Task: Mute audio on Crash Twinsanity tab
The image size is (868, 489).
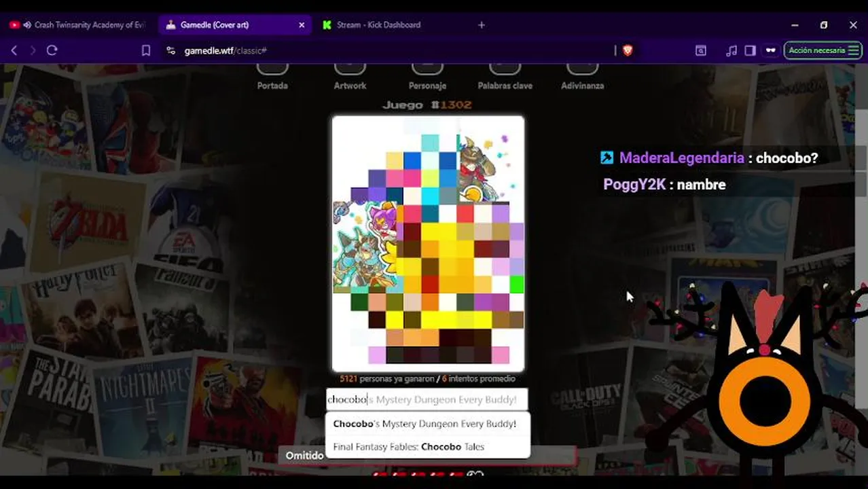Action: coord(27,25)
